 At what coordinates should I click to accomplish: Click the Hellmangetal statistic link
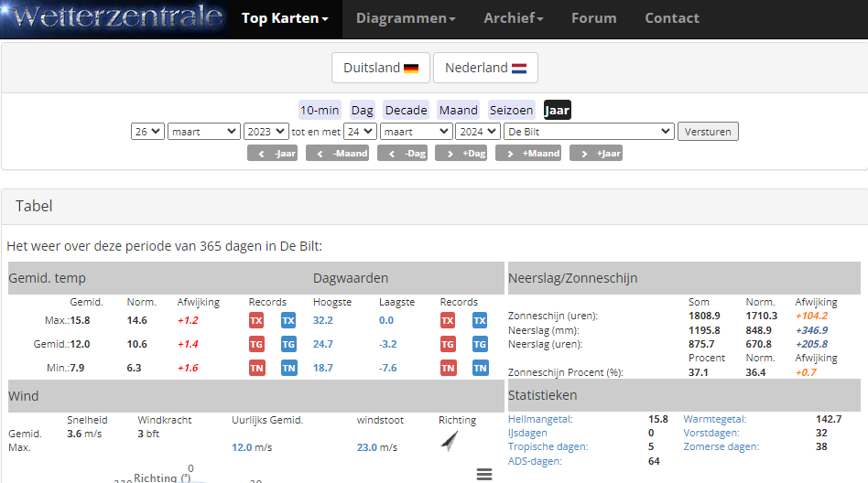pyautogui.click(x=540, y=419)
